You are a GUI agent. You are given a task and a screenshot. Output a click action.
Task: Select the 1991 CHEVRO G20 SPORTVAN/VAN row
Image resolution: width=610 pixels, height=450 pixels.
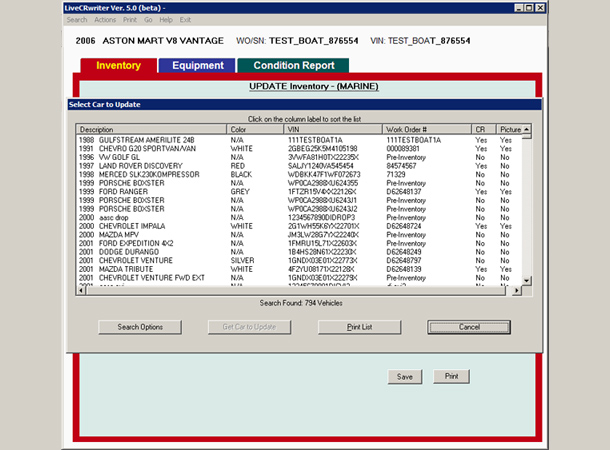[299, 149]
